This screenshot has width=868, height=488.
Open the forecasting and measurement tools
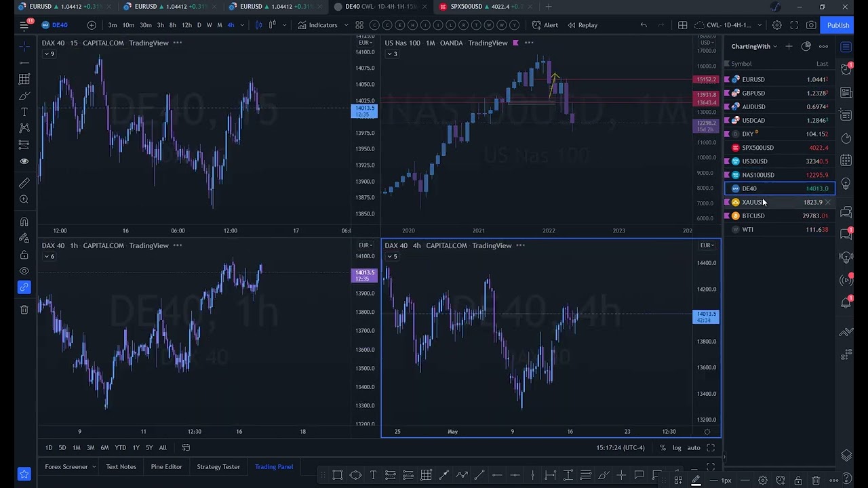(x=24, y=144)
